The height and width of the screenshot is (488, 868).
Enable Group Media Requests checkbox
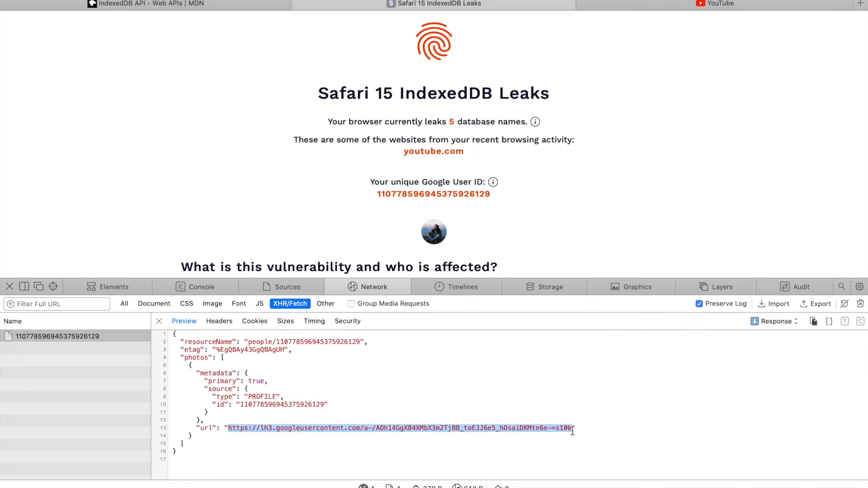351,303
